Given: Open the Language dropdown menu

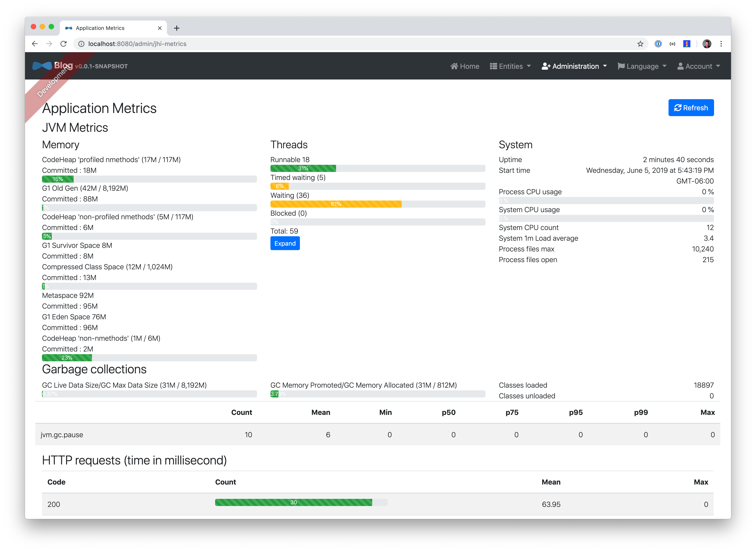Looking at the screenshot, I should click(x=642, y=66).
